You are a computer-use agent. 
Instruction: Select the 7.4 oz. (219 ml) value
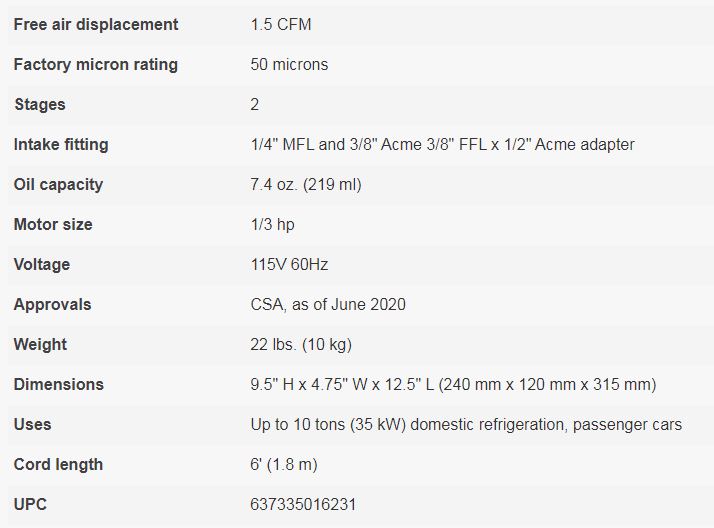pyautogui.click(x=306, y=184)
